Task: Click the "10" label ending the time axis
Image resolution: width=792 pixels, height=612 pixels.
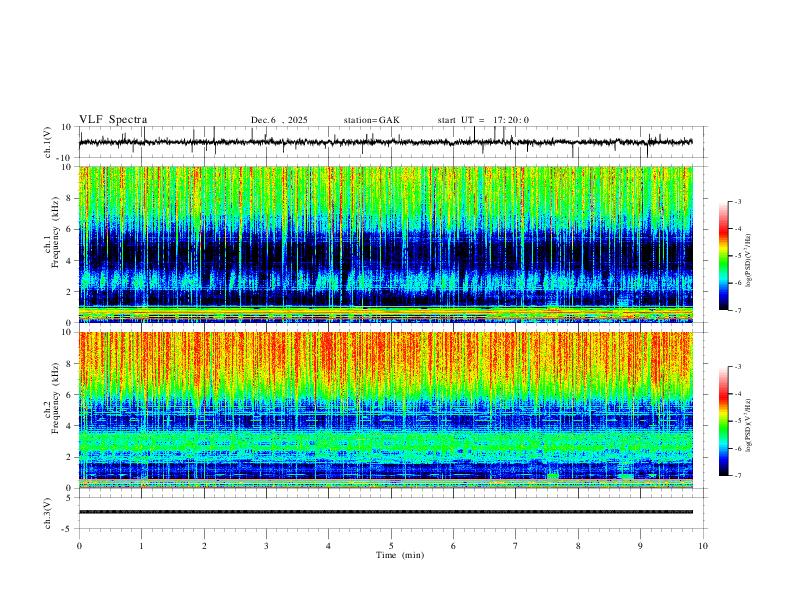Action: (x=703, y=545)
